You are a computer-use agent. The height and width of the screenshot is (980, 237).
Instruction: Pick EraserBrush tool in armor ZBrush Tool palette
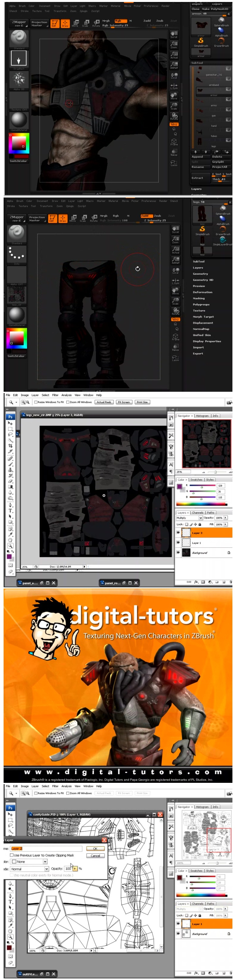tap(221, 41)
